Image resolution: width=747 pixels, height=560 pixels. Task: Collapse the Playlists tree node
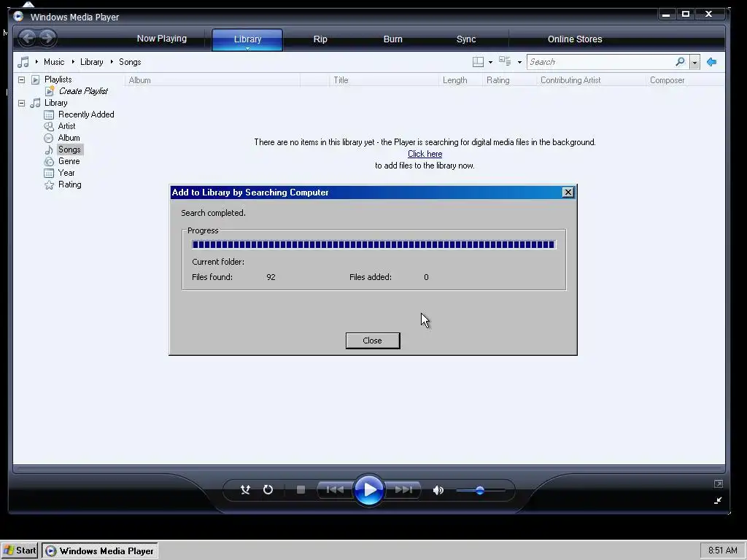click(21, 79)
